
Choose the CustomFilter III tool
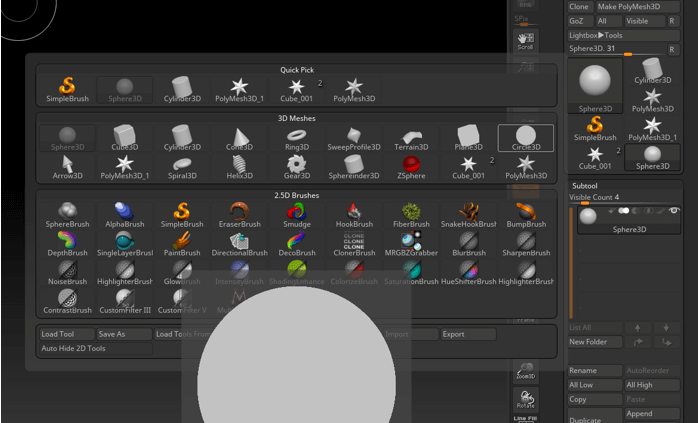[x=125, y=301]
